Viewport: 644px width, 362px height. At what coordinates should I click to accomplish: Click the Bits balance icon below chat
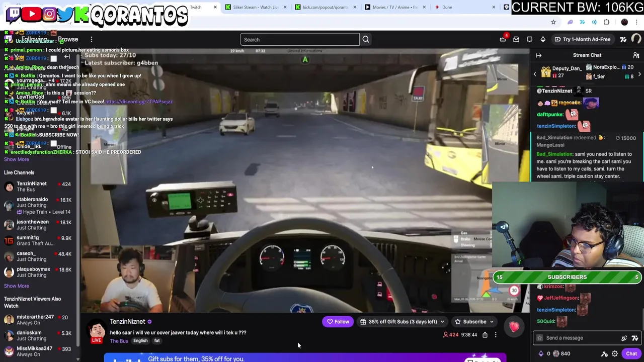pyautogui.click(x=541, y=353)
